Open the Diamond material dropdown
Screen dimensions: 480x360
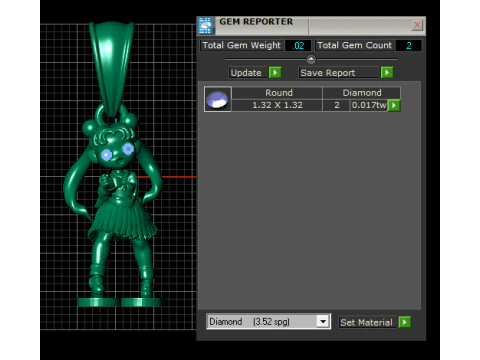pos(323,322)
